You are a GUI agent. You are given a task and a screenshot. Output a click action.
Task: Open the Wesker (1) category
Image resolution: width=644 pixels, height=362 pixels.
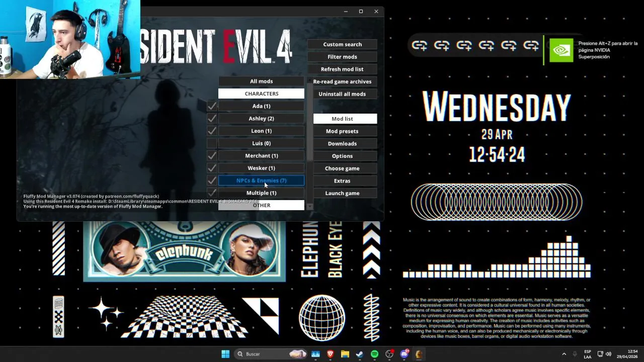point(261,168)
